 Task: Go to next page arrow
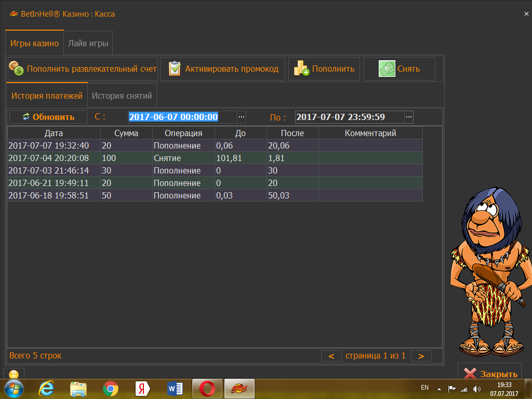tap(421, 356)
